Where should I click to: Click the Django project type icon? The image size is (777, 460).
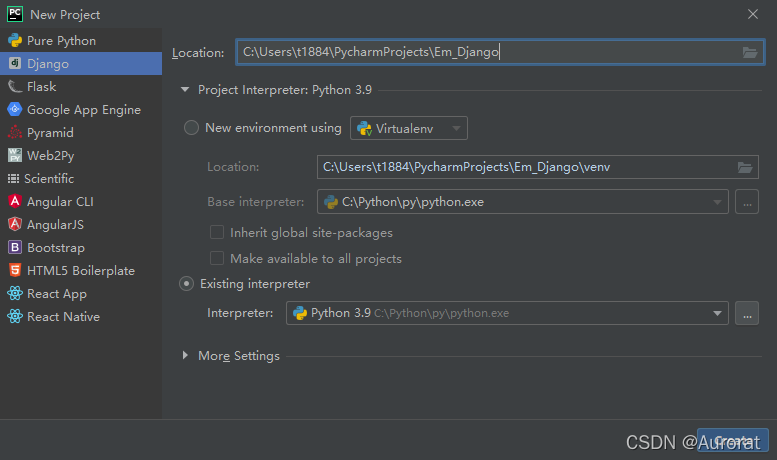coord(15,63)
